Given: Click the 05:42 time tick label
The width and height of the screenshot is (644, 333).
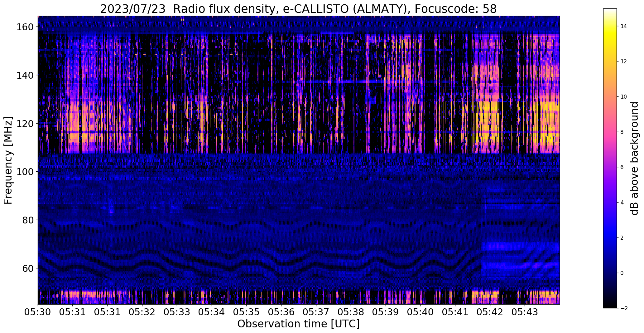Looking at the screenshot, I should pyautogui.click(x=490, y=312).
